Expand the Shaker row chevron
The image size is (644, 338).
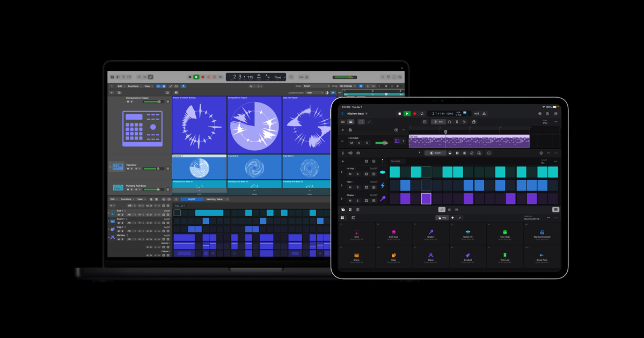coord(342,199)
